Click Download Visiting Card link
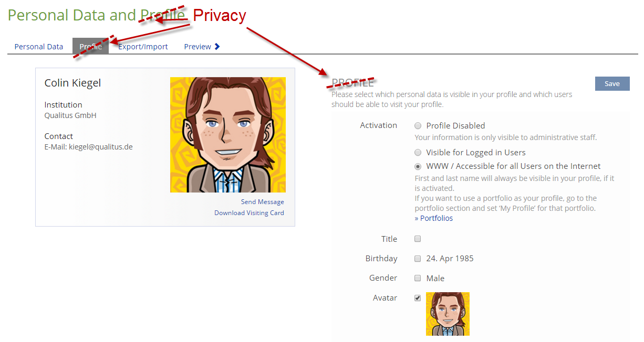 tap(249, 213)
